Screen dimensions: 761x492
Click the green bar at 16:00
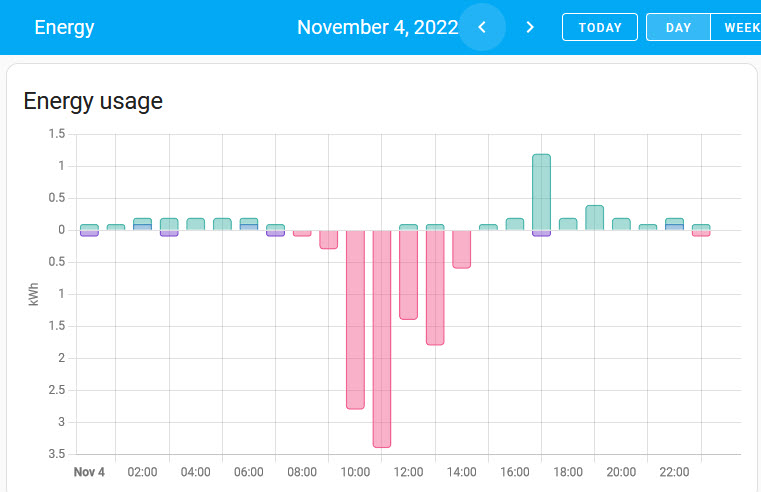(x=515, y=224)
